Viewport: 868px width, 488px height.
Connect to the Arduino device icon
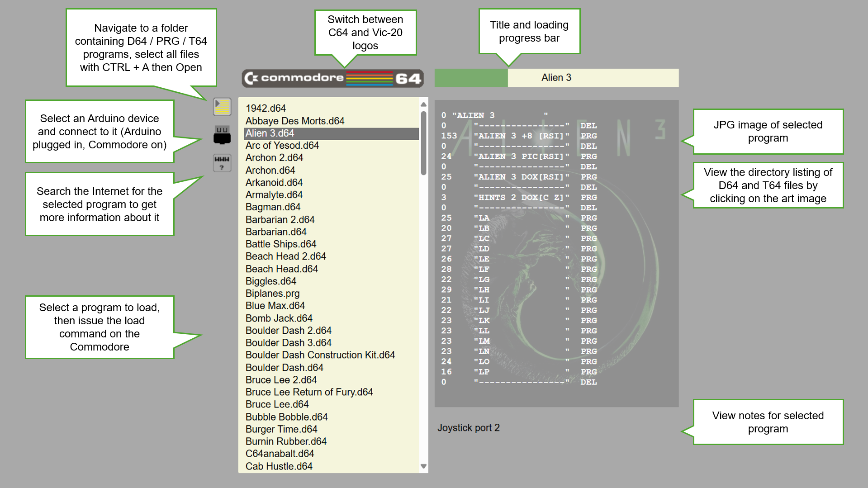pos(222,135)
